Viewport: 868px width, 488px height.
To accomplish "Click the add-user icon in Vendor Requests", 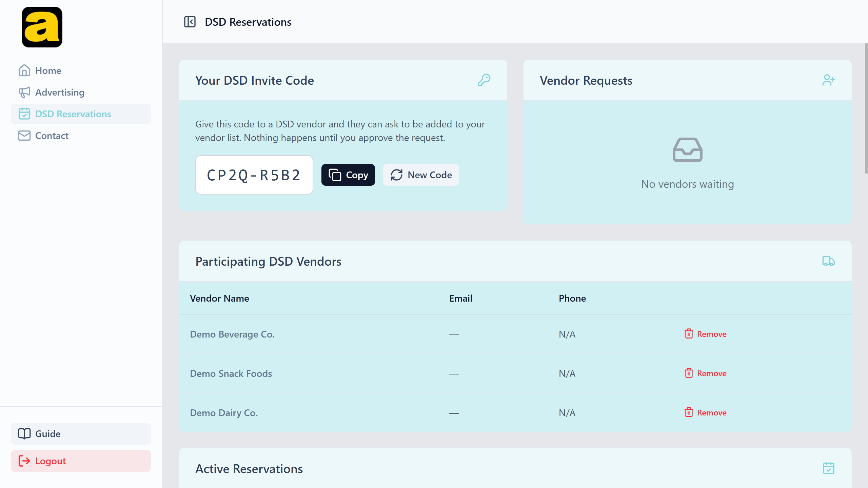I will tap(829, 80).
